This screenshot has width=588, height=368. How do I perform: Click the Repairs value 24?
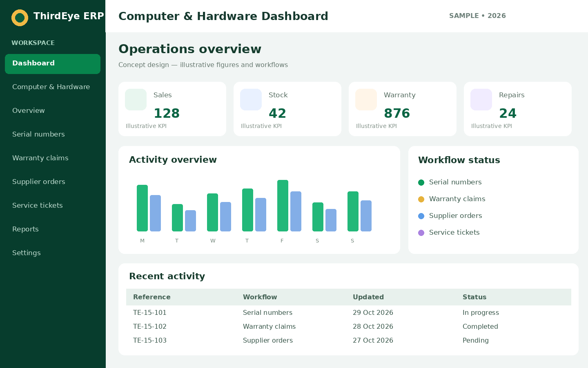(x=508, y=113)
